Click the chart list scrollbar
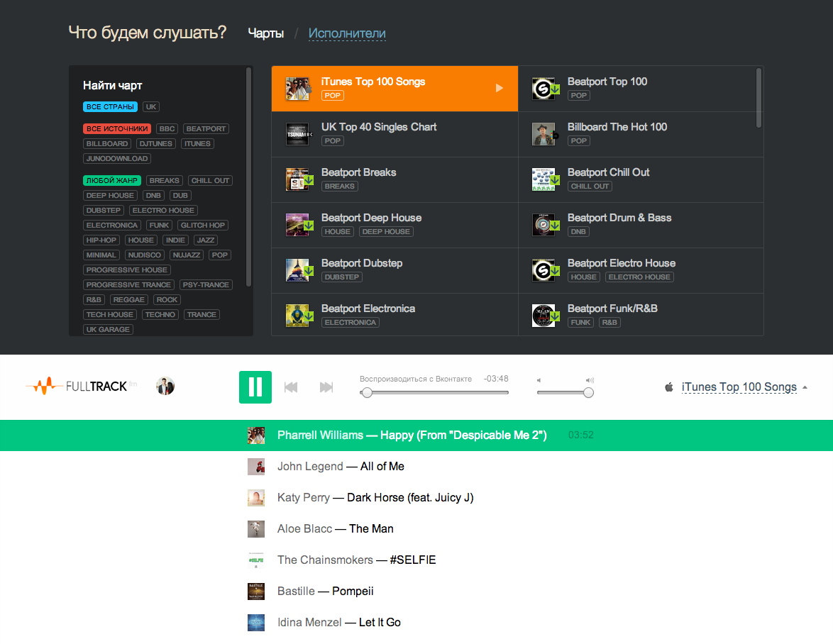The width and height of the screenshot is (833, 644). tap(758, 98)
